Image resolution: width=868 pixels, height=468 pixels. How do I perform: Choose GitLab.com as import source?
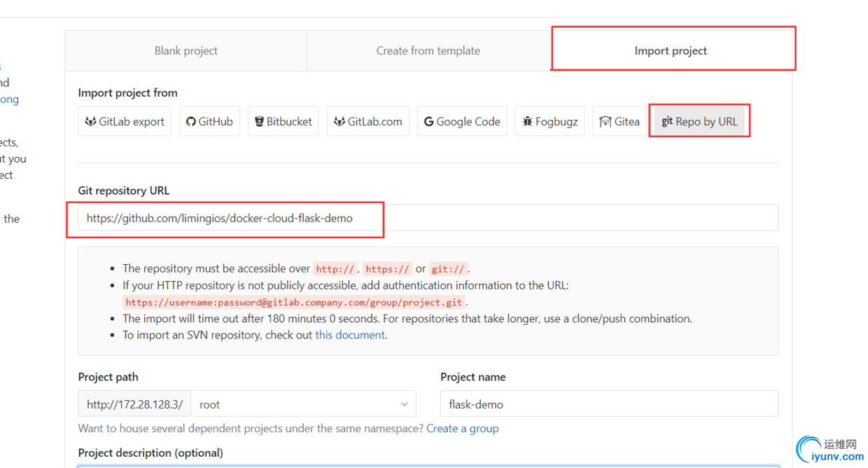[x=368, y=121]
